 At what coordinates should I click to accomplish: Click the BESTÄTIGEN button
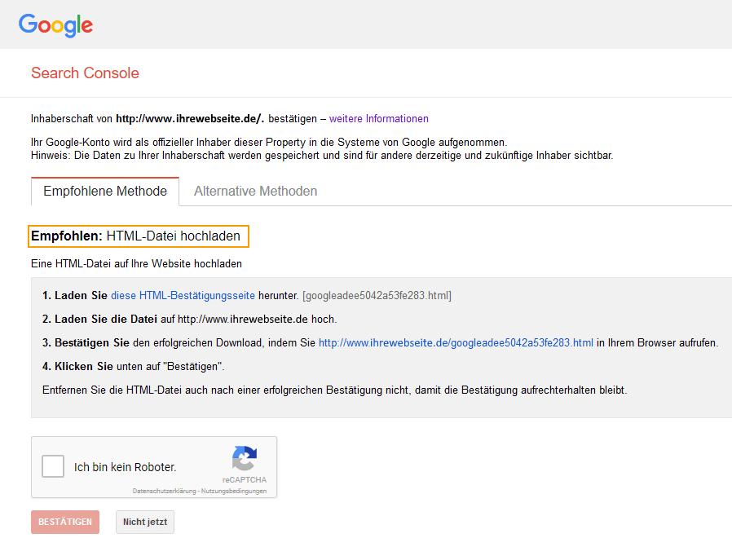pos(65,522)
